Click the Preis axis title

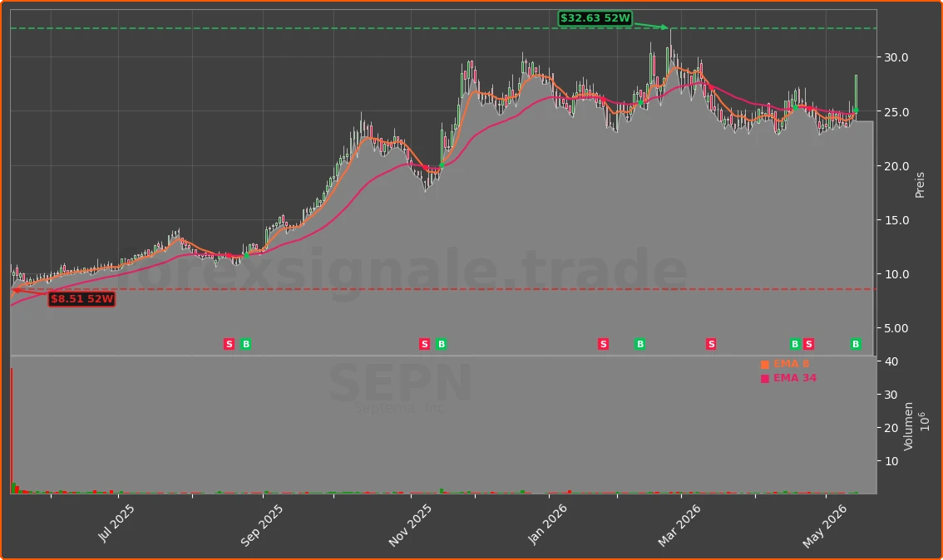[920, 185]
